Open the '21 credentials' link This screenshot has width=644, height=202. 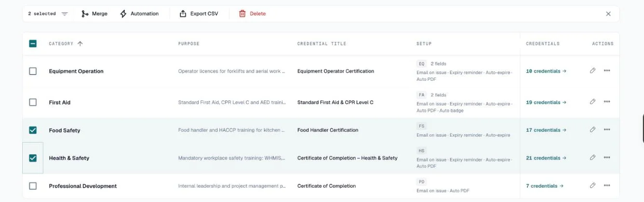(546, 158)
